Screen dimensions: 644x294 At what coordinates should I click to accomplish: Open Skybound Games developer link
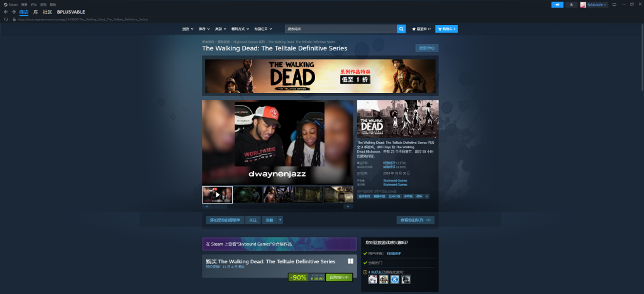click(x=395, y=180)
